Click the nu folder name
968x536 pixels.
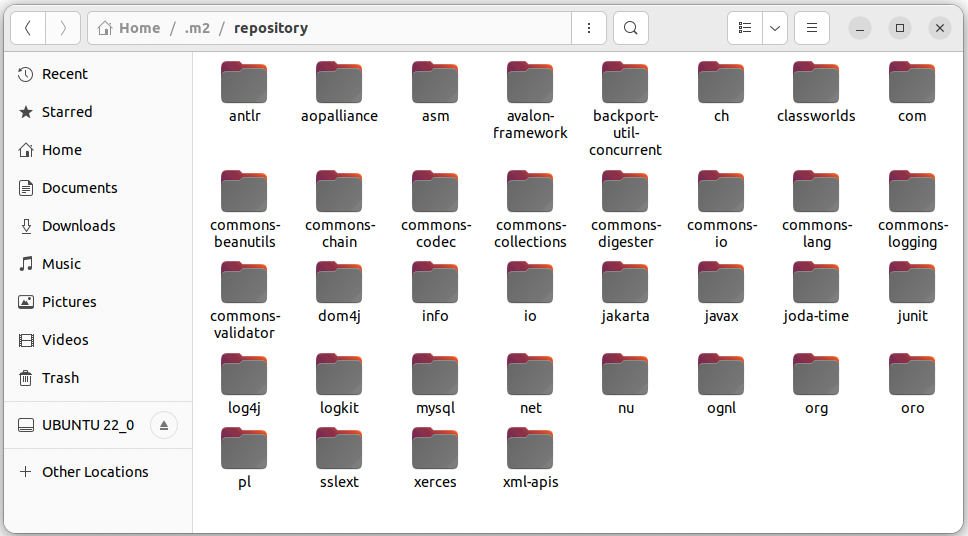(x=625, y=408)
